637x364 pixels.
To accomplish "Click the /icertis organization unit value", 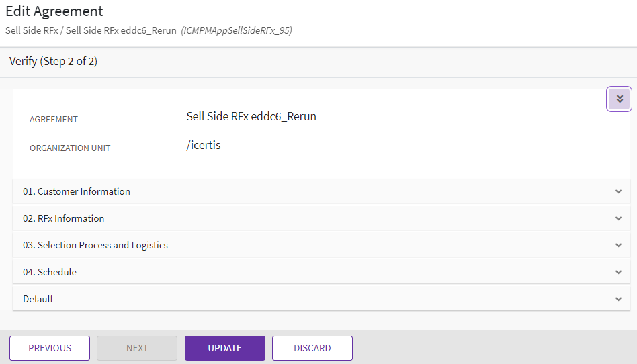I will [204, 145].
